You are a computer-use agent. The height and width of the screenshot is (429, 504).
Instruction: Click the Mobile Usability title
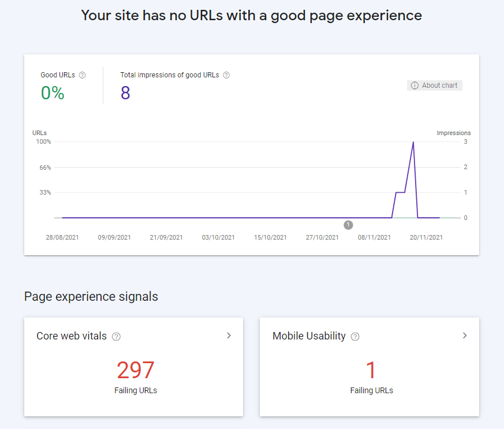(309, 336)
